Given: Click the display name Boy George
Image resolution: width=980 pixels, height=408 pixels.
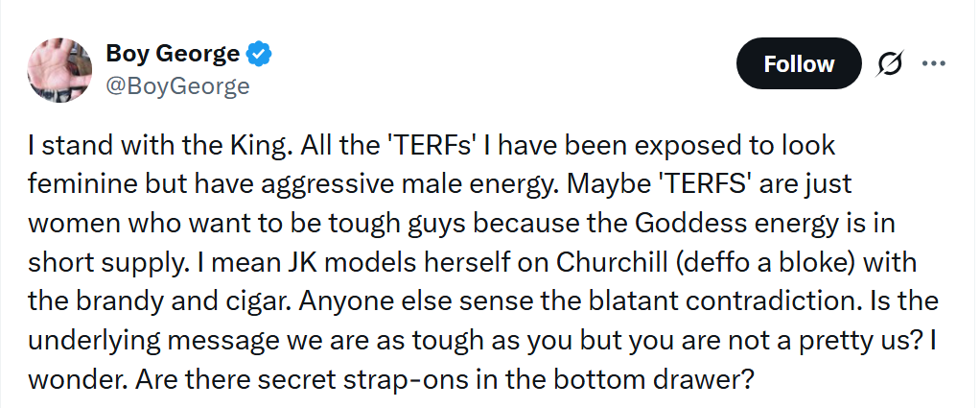Looking at the screenshot, I should 173,54.
